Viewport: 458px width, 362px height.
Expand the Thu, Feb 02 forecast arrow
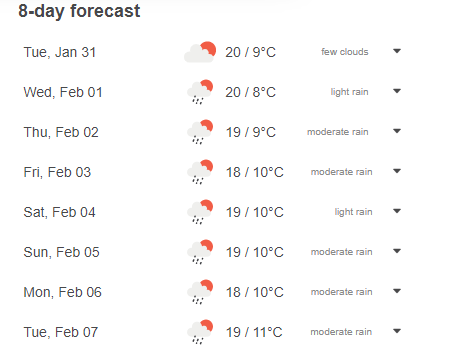[397, 131]
